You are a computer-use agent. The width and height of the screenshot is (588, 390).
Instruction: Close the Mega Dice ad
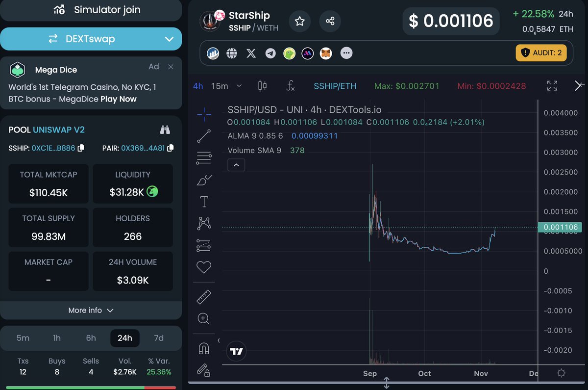[x=171, y=67]
